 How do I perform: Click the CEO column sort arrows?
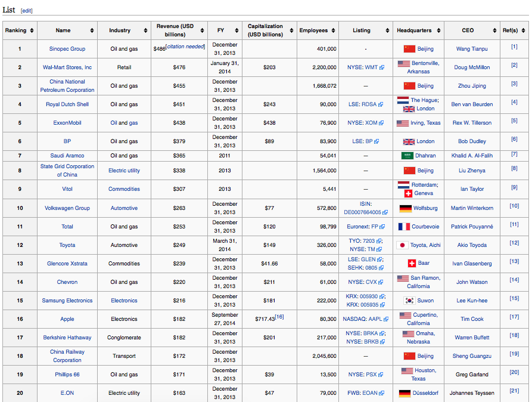[x=494, y=30]
